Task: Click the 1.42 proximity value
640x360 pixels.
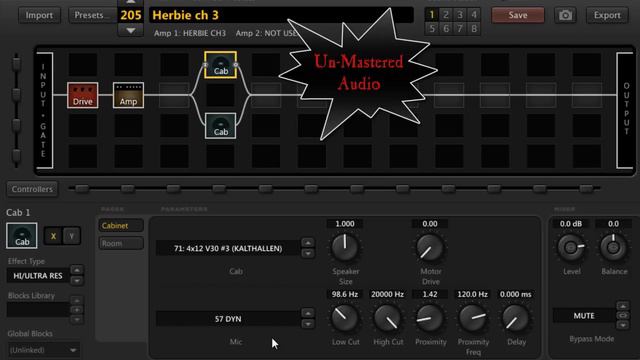Action: pyautogui.click(x=430, y=294)
